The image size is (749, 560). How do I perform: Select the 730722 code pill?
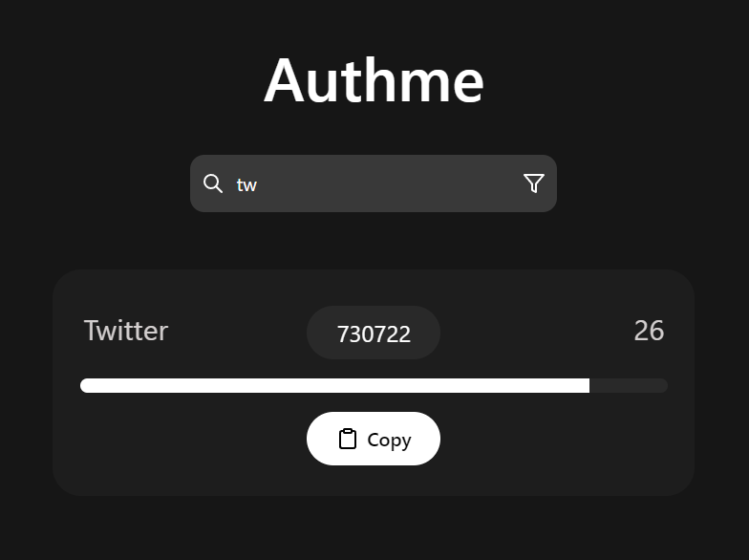click(x=373, y=333)
